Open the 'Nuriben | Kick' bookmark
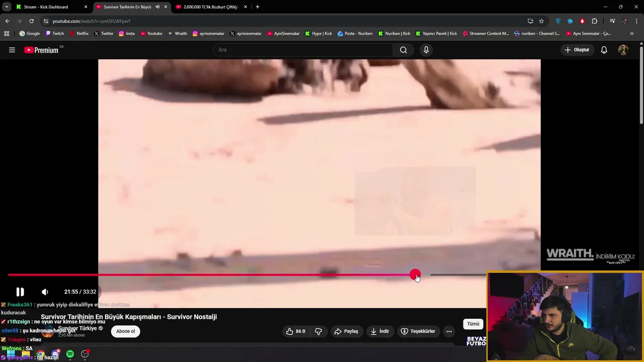The image size is (644, 362). coord(394,34)
